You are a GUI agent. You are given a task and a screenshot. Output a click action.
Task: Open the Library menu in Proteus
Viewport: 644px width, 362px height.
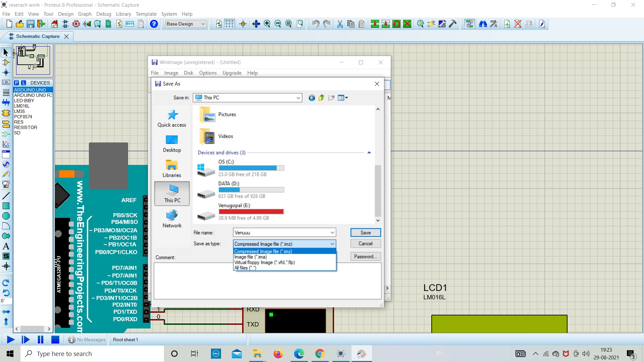123,14
